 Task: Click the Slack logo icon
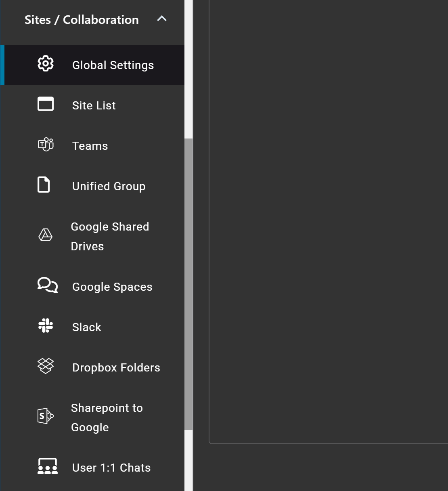(46, 325)
